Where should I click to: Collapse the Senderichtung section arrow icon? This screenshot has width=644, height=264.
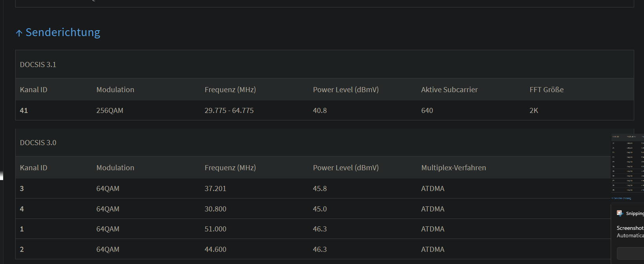[x=19, y=33]
